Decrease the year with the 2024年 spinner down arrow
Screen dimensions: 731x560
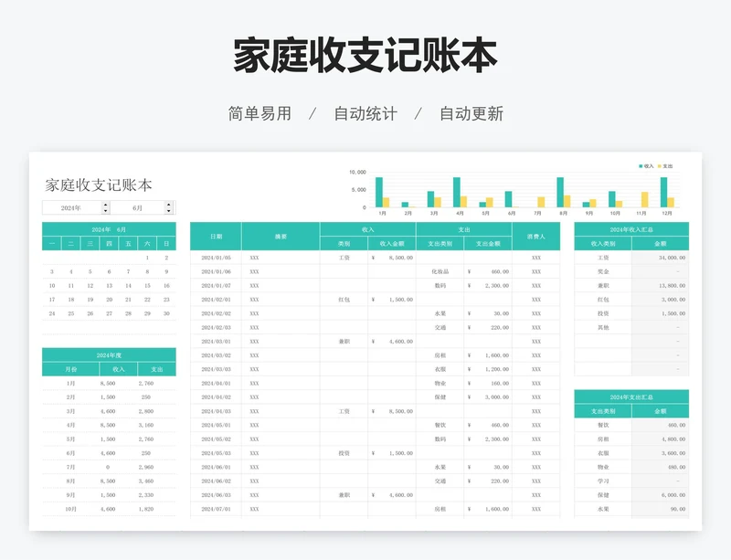click(x=106, y=211)
